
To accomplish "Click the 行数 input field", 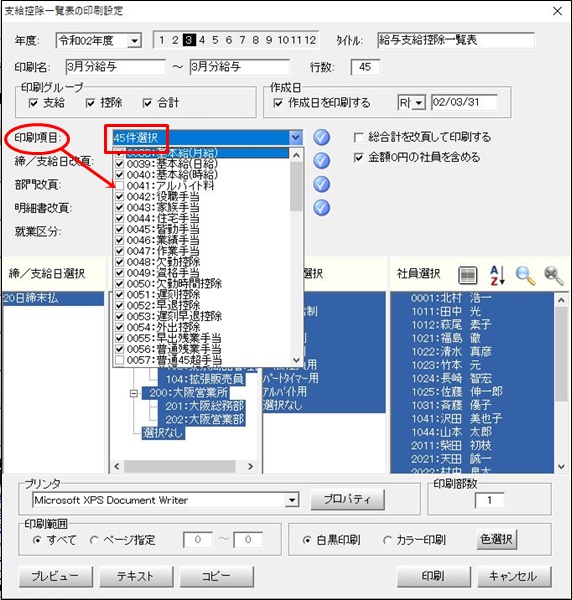I will click(365, 67).
